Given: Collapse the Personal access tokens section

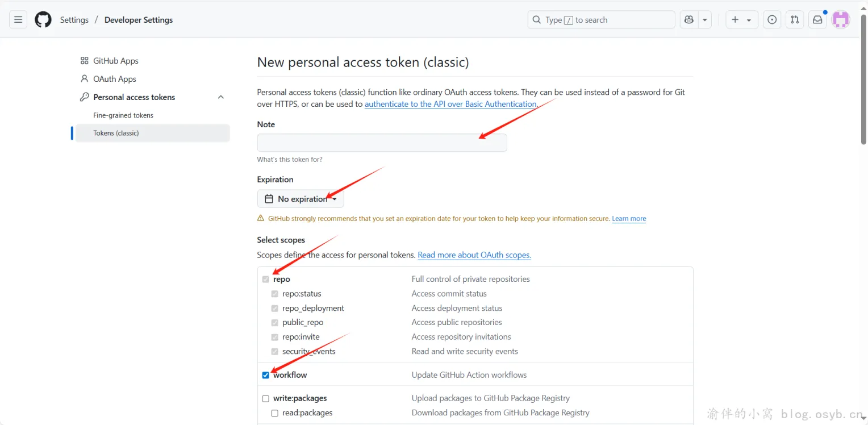Looking at the screenshot, I should (221, 97).
